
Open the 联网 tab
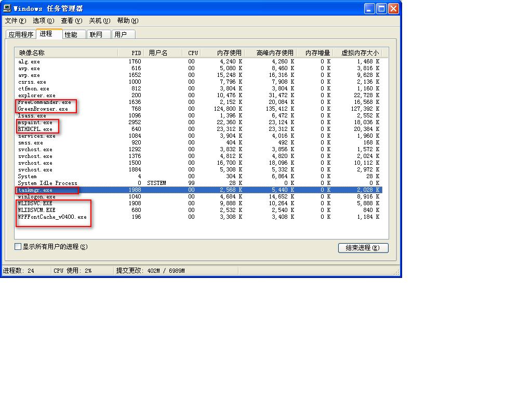tap(99, 35)
